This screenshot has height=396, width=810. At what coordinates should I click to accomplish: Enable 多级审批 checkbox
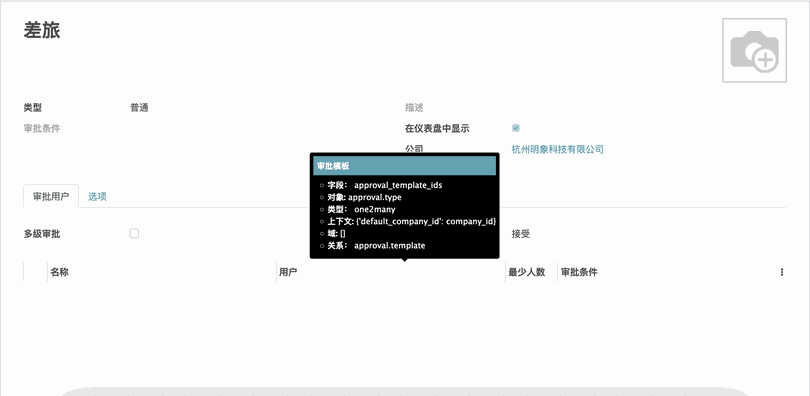click(x=134, y=234)
